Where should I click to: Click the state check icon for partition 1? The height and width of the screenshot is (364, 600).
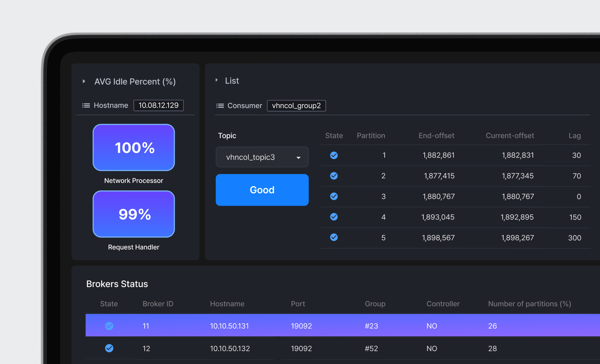click(334, 155)
